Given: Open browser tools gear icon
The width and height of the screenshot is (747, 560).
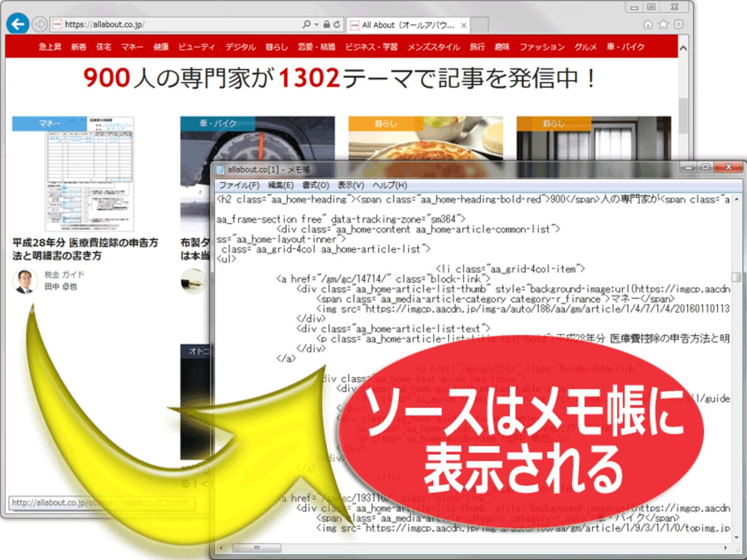Looking at the screenshot, I should [679, 24].
